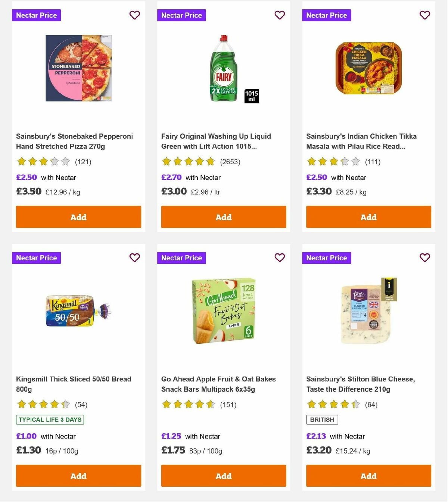448x502 pixels.
Task: Click the pepperoni pizza product image
Action: coord(78,68)
